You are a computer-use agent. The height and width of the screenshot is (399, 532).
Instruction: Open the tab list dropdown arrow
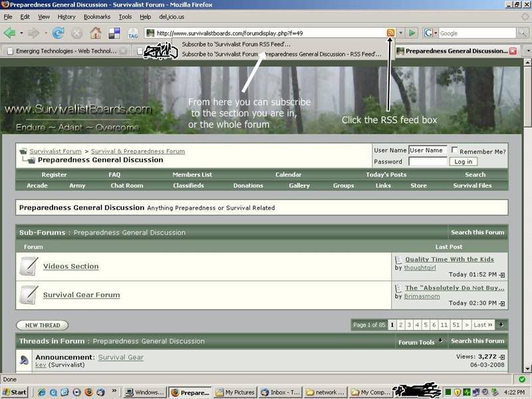coord(528,51)
